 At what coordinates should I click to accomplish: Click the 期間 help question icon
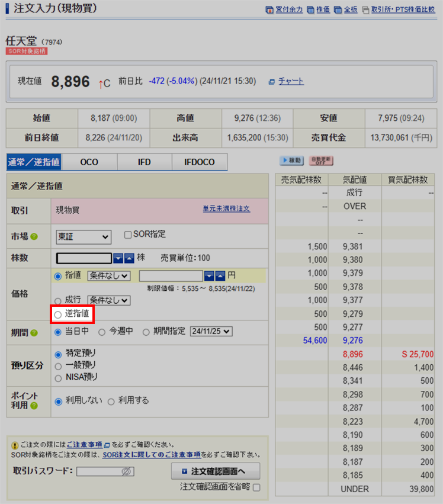click(34, 333)
